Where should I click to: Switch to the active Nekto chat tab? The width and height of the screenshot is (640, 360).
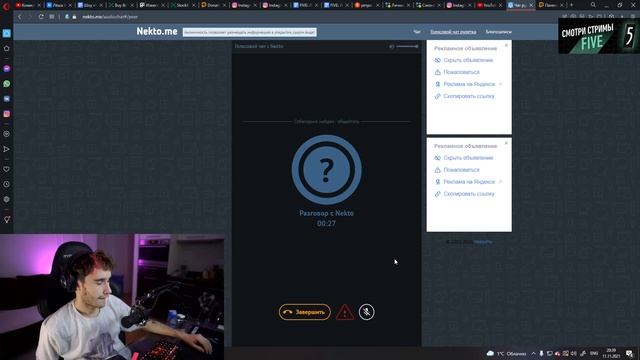[520, 5]
